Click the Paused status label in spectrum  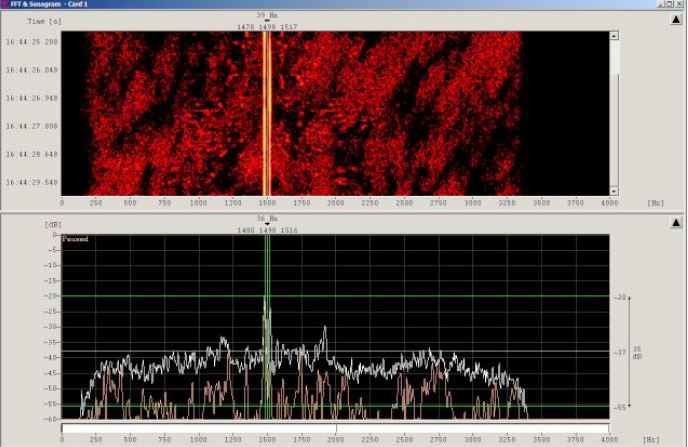76,240
